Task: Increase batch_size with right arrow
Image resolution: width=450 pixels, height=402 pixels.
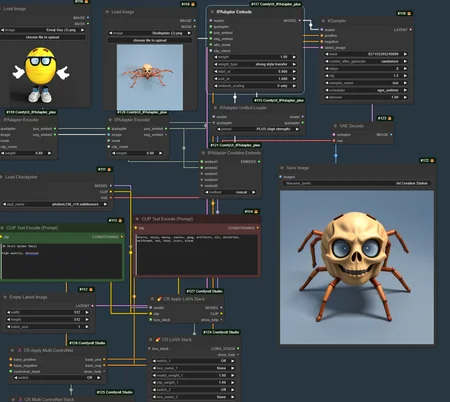Action: point(87,327)
